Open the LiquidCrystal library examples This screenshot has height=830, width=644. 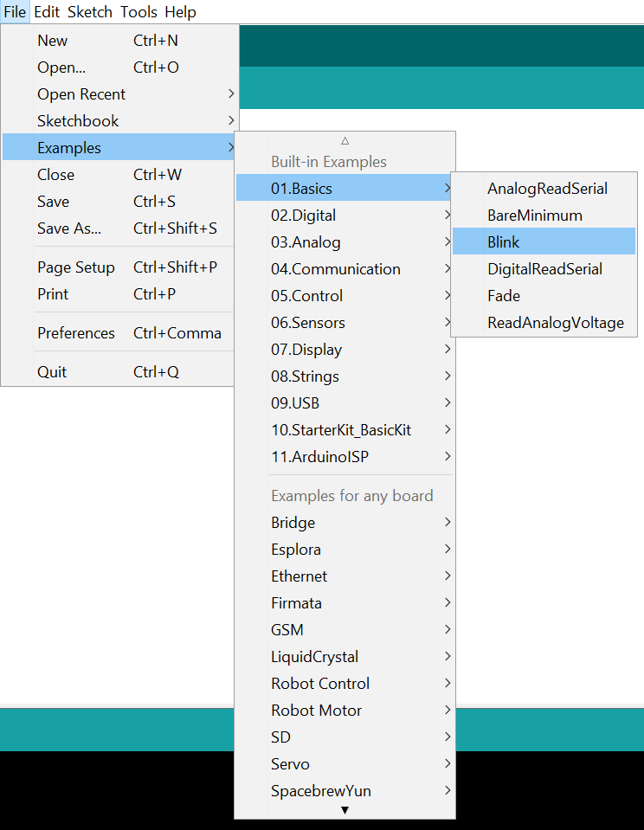click(345, 656)
